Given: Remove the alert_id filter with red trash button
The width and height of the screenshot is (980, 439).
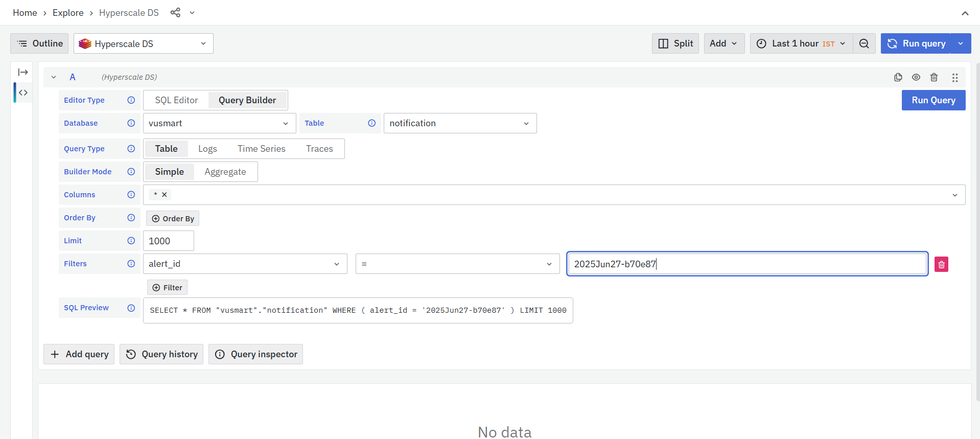Looking at the screenshot, I should point(941,264).
